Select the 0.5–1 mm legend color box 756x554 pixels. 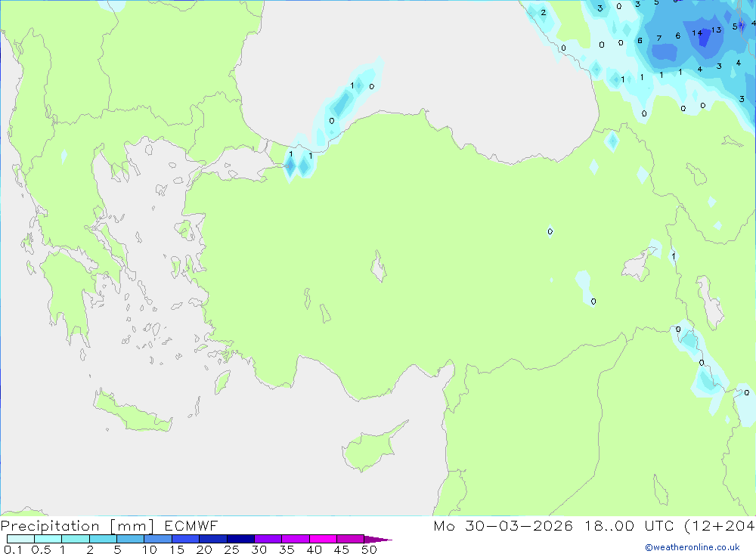48,539
